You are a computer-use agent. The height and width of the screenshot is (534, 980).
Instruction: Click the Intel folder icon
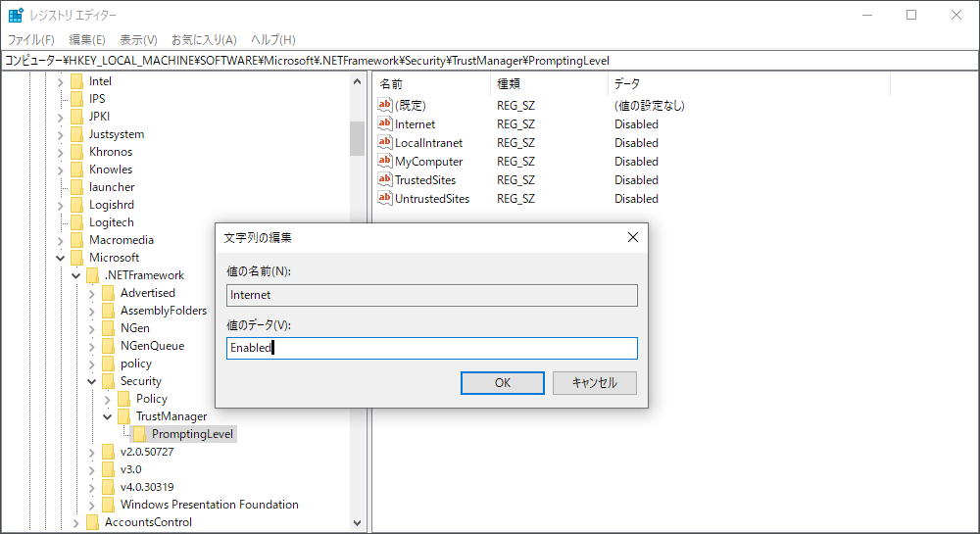[x=76, y=81]
